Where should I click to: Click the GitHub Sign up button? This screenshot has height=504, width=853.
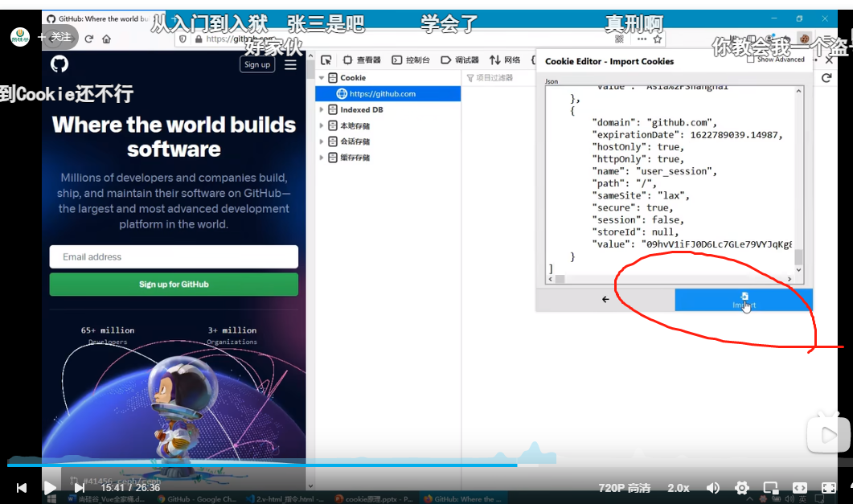[257, 64]
